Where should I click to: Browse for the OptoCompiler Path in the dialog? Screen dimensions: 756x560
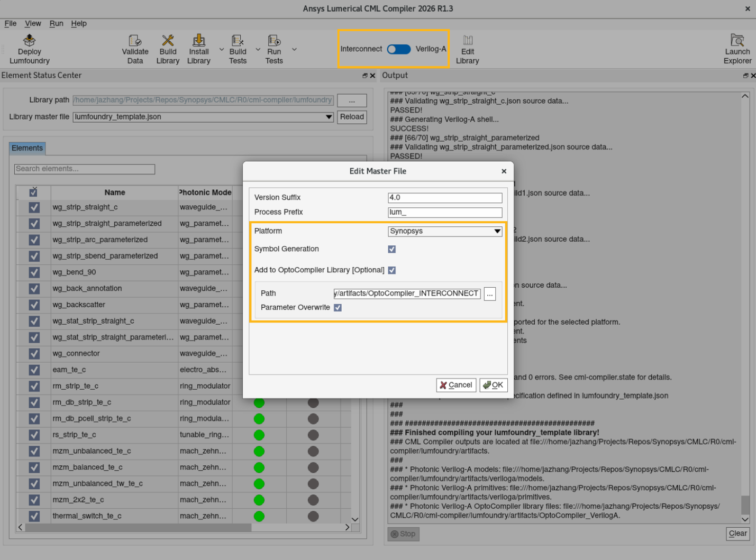click(490, 294)
